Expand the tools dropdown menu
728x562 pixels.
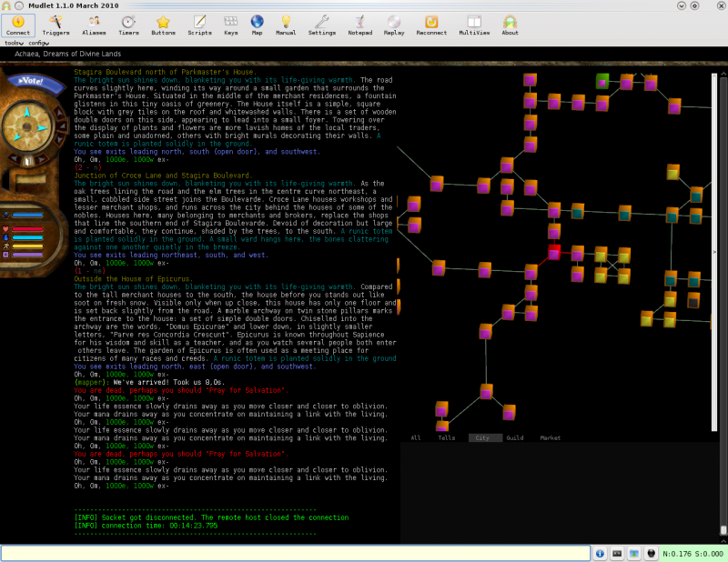tap(14, 43)
